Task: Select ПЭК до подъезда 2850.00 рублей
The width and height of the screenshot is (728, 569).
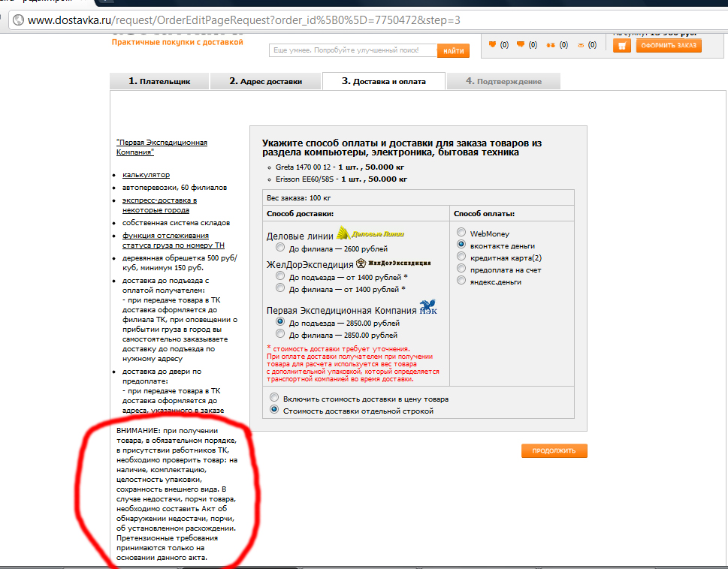Action: pos(280,321)
